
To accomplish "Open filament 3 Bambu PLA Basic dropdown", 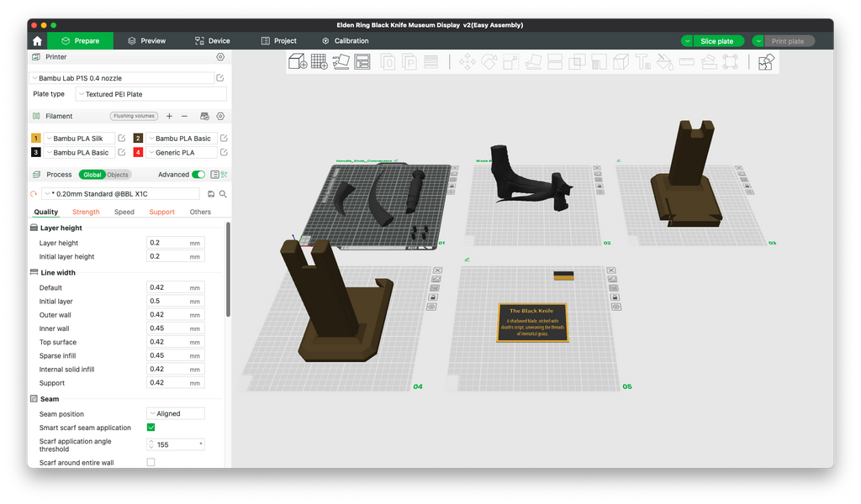I will (x=78, y=153).
